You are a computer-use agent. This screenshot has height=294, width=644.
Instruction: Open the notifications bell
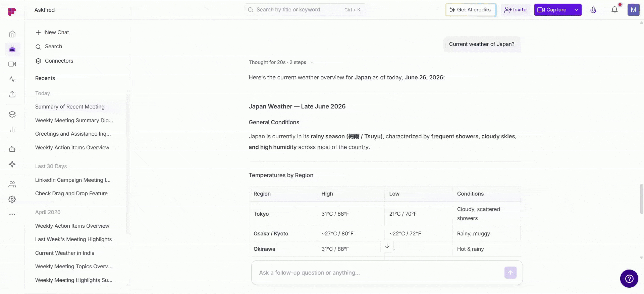click(614, 10)
